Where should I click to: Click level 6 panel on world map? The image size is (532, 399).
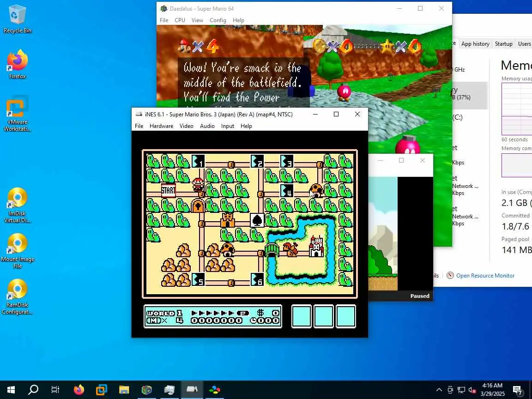[x=257, y=279]
